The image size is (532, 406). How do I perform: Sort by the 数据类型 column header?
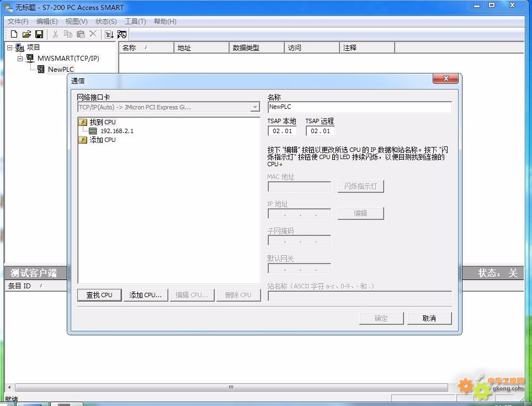pos(257,48)
